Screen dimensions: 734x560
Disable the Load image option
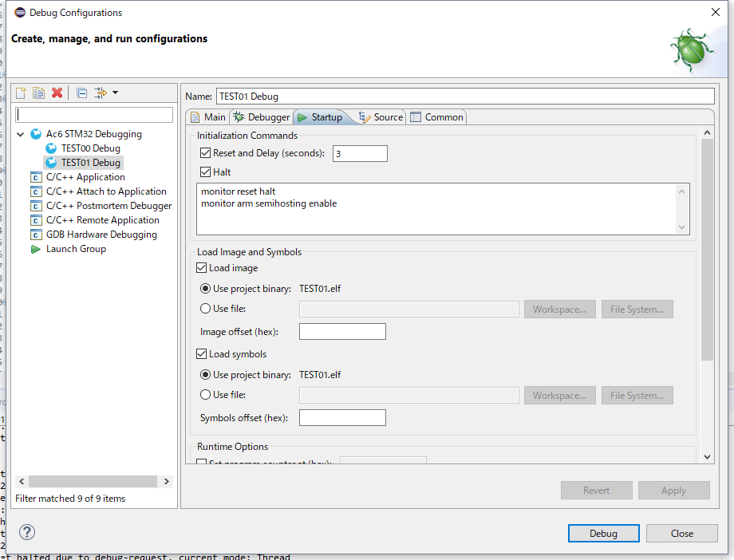200,268
